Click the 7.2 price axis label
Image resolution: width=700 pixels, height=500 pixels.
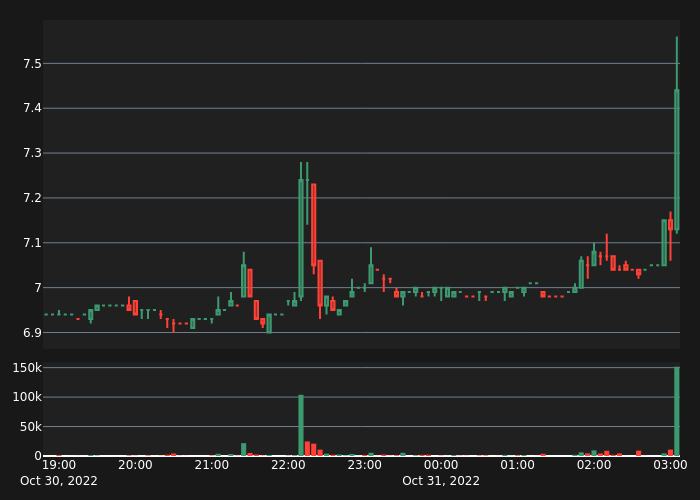(x=32, y=198)
